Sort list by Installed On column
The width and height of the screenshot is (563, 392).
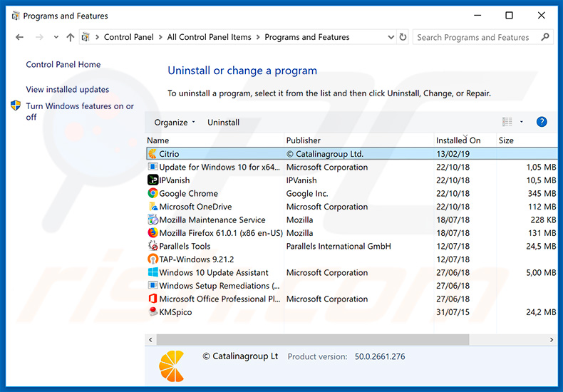(458, 140)
